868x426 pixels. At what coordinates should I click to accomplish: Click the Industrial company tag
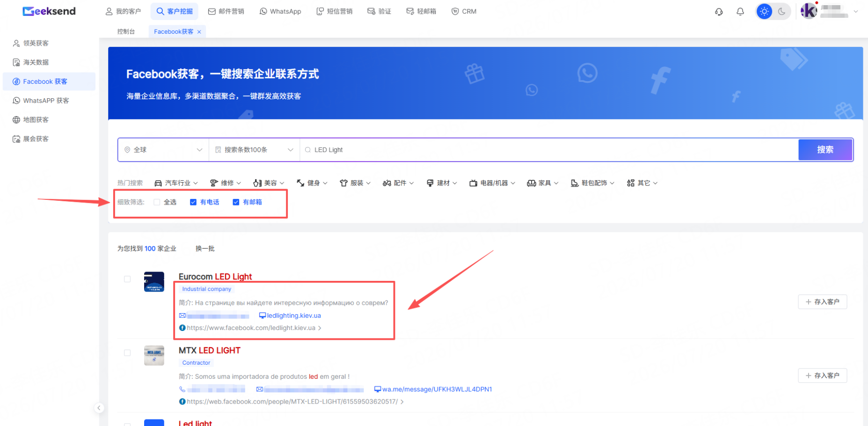pyautogui.click(x=206, y=289)
